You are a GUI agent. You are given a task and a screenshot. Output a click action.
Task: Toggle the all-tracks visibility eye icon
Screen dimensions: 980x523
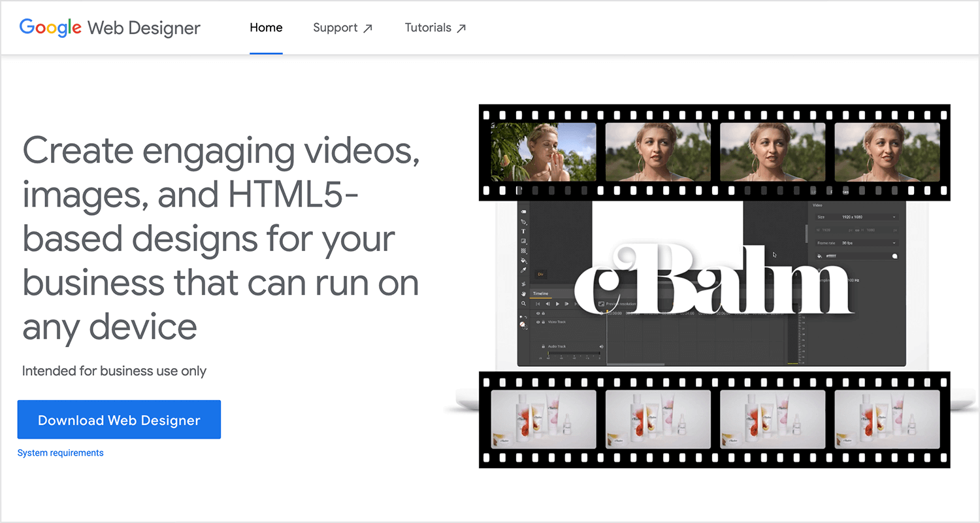[538, 313]
